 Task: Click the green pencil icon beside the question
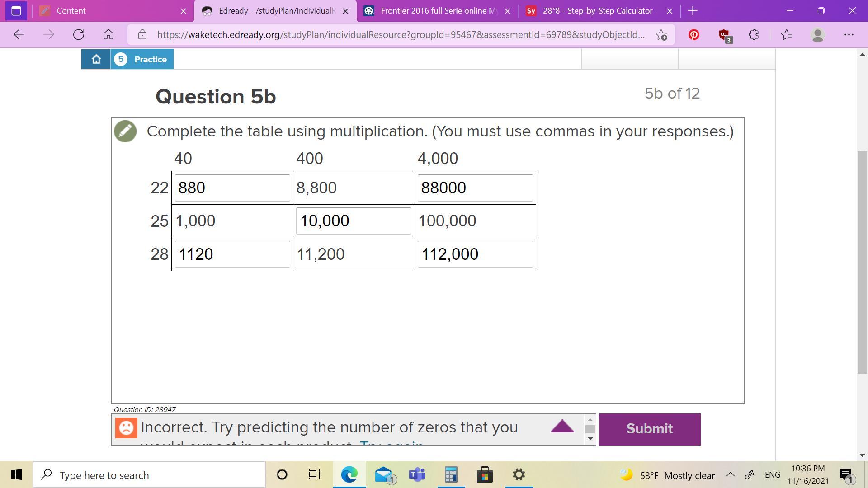125,131
